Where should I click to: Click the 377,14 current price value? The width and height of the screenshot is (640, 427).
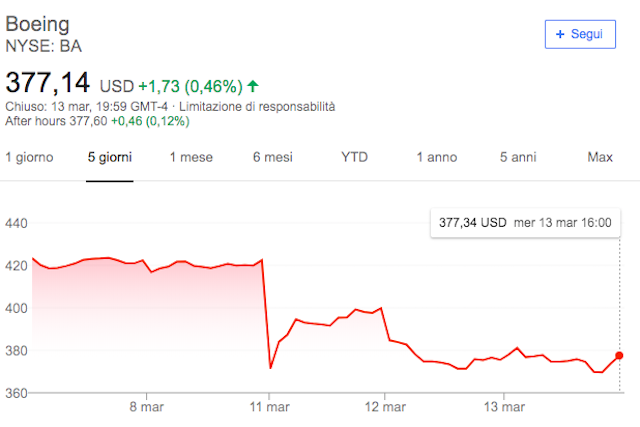(x=48, y=83)
